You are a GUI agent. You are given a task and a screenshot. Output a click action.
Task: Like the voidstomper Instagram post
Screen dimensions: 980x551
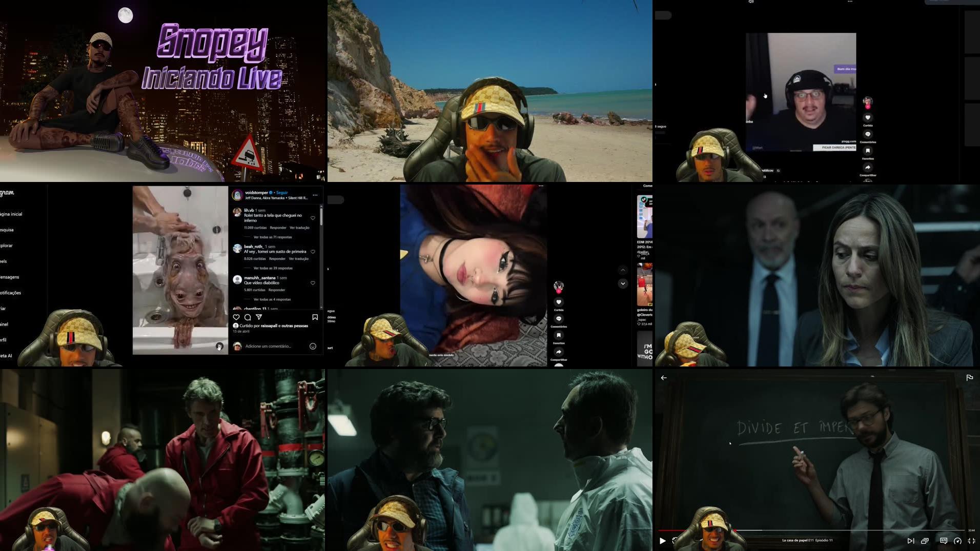236,317
